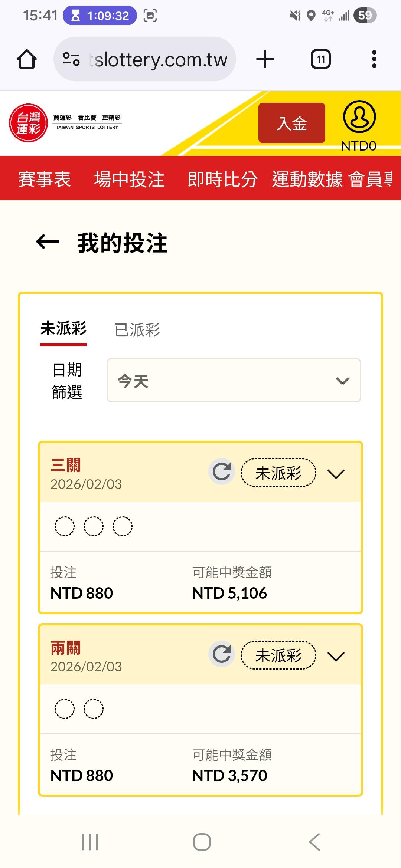Image resolution: width=401 pixels, height=868 pixels.
Task: Go back using the arrow beside 我的投注
Action: click(48, 242)
